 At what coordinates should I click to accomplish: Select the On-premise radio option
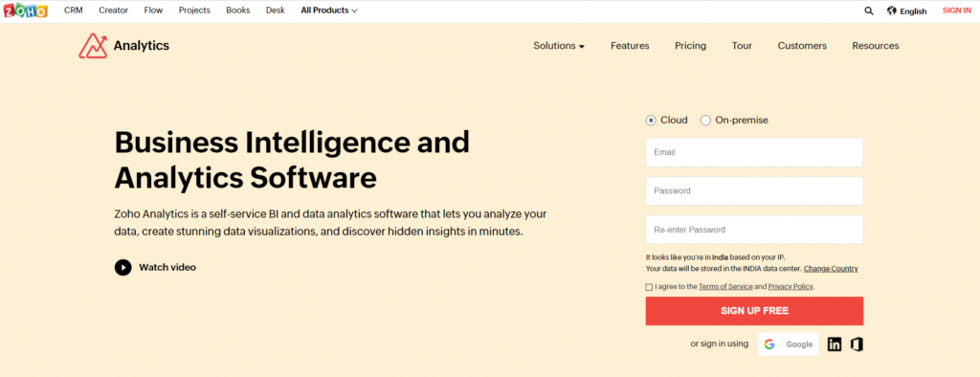click(x=705, y=120)
